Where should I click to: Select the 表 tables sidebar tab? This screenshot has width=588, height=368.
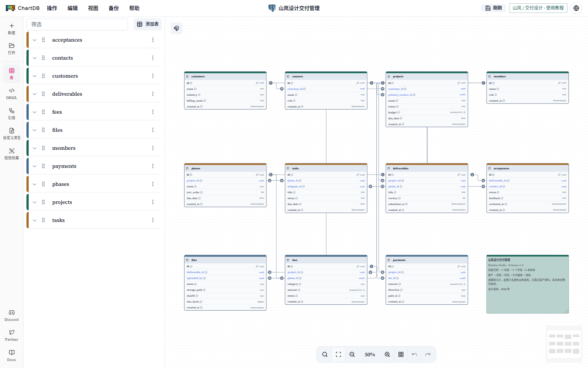[11, 74]
